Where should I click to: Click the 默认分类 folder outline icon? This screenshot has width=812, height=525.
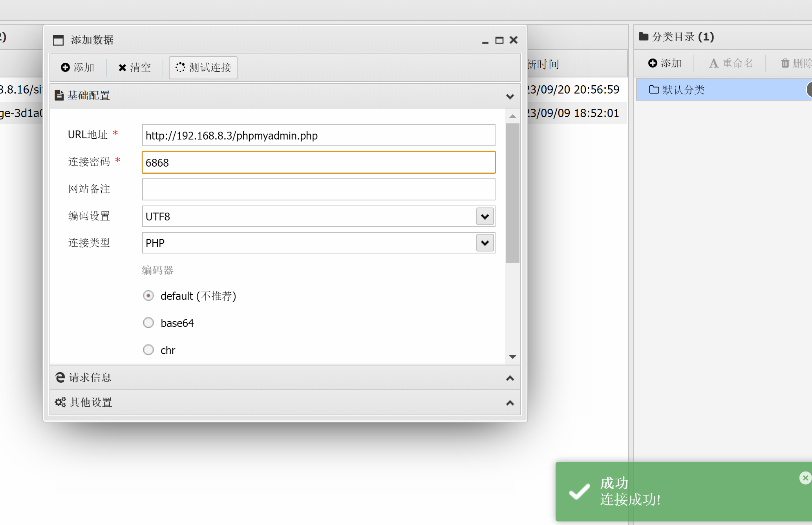(654, 90)
